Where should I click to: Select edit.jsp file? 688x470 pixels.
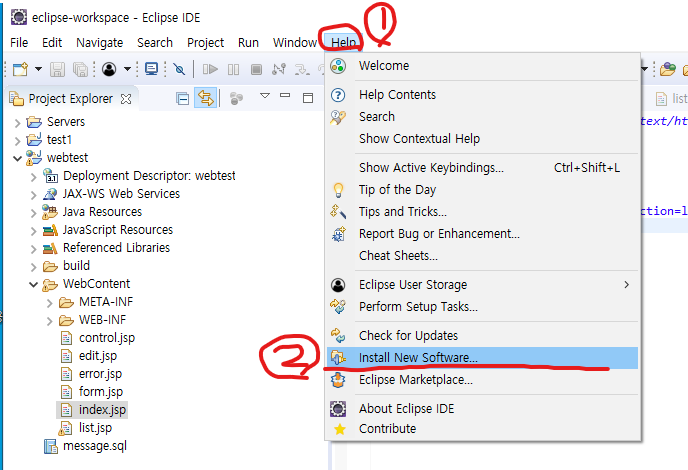(98, 356)
